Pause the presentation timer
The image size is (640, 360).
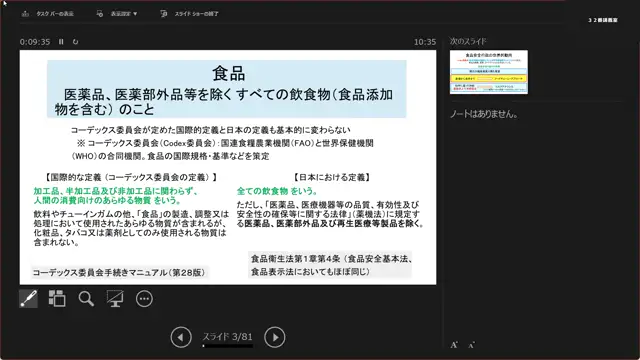pyautogui.click(x=61, y=42)
